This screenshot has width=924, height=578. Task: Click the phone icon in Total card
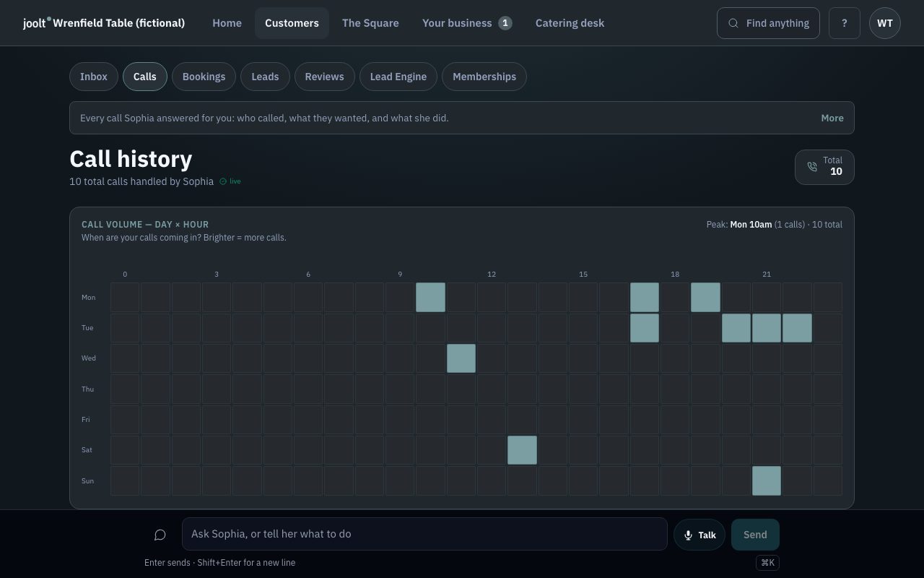point(812,167)
